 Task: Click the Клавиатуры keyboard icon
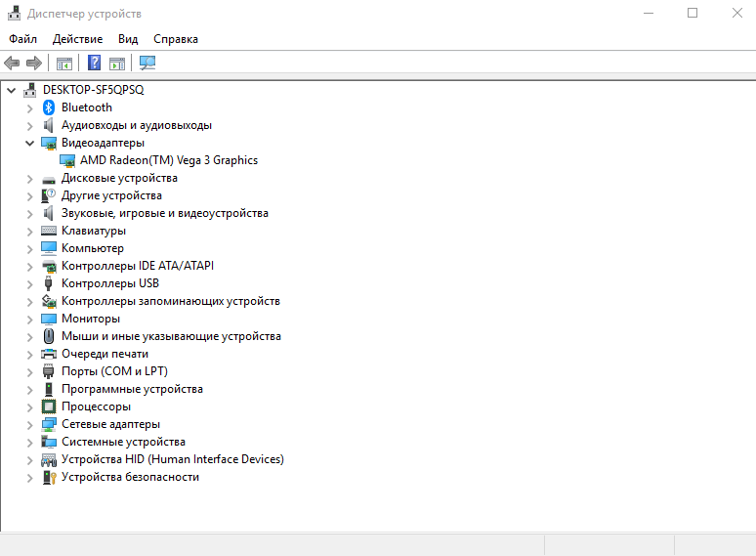coord(49,231)
